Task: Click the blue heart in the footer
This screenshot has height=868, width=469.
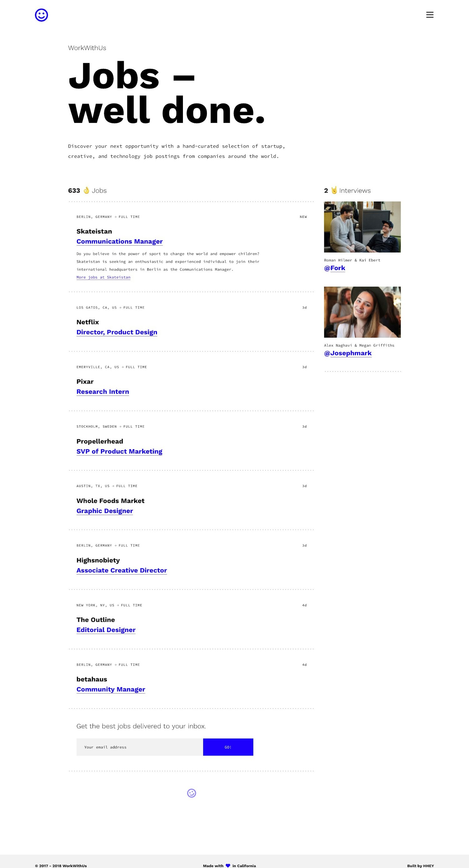Action: (x=228, y=865)
